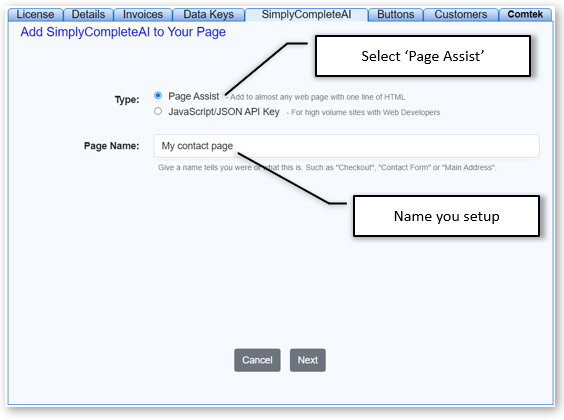The width and height of the screenshot is (564, 420).
Task: Click the 'Add to almost any web page' hint
Action: click(315, 97)
